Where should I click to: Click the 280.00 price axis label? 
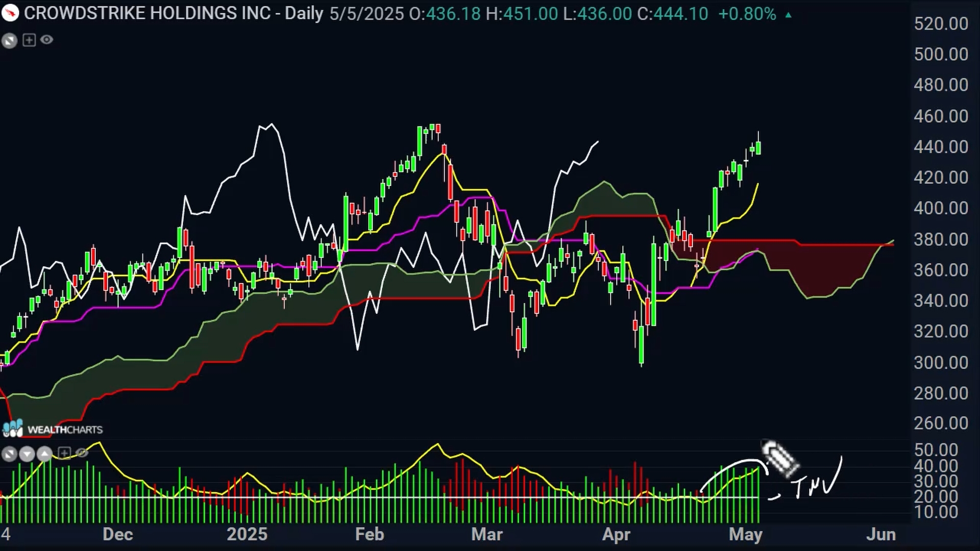pyautogui.click(x=941, y=393)
